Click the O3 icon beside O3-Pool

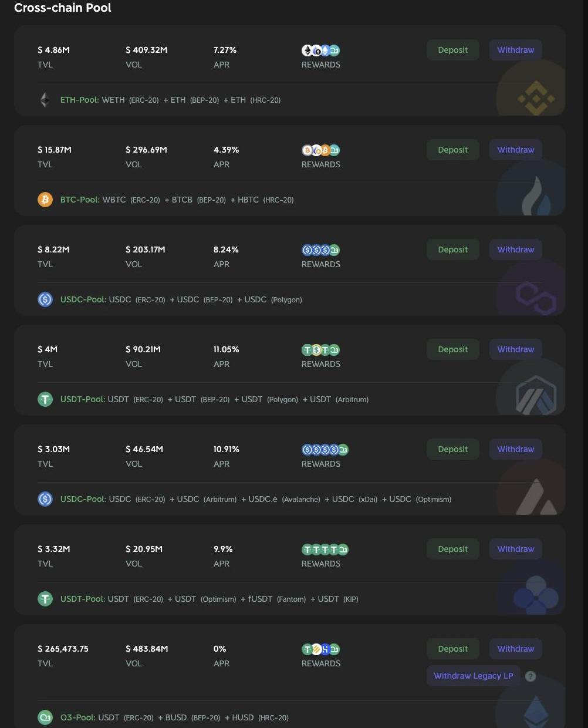click(x=45, y=717)
